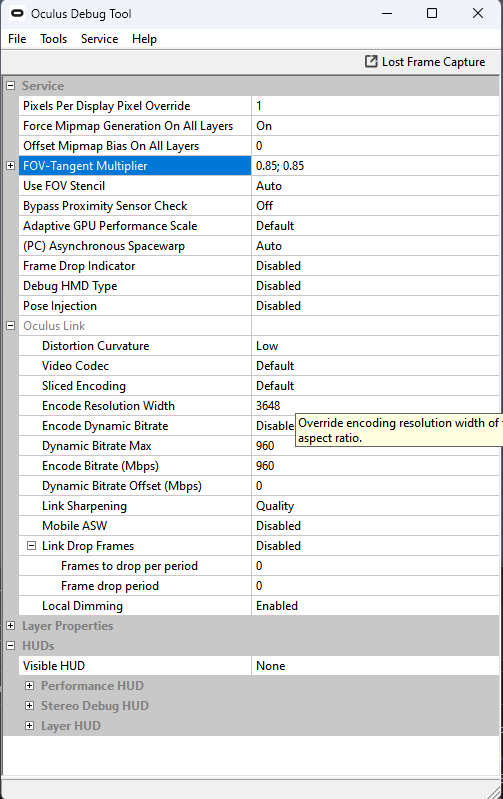Collapse the Link Drop Frames group

[x=31, y=546]
